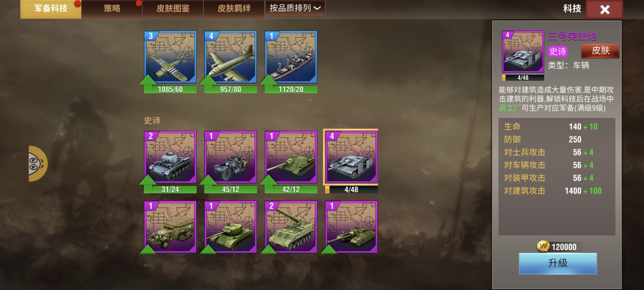Screen dimensions: 644x290
Task: Open the red 皮肤 skin button
Action: (x=600, y=51)
